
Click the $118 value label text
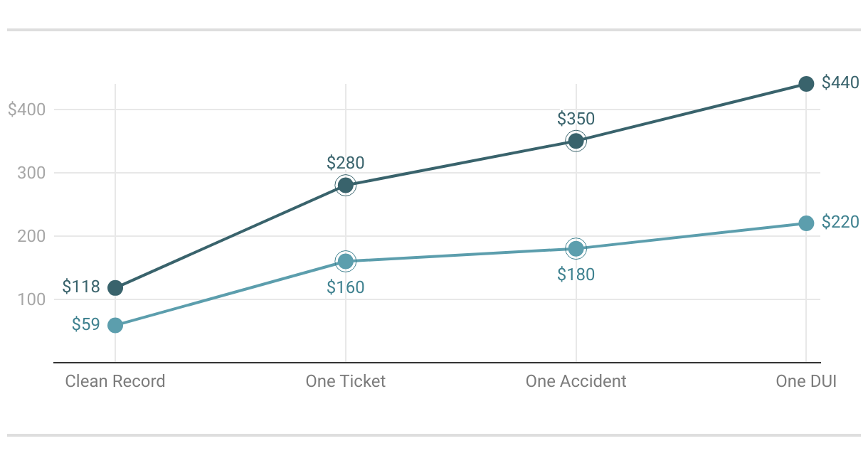coord(81,287)
